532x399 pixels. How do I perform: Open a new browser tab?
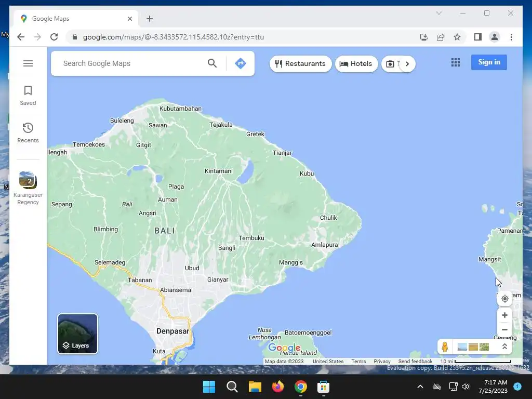coord(150,19)
